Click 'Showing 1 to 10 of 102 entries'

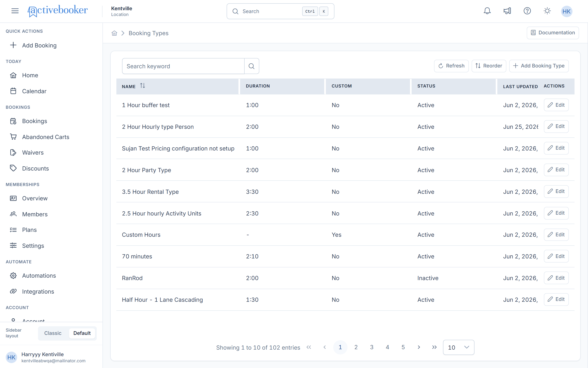click(258, 348)
